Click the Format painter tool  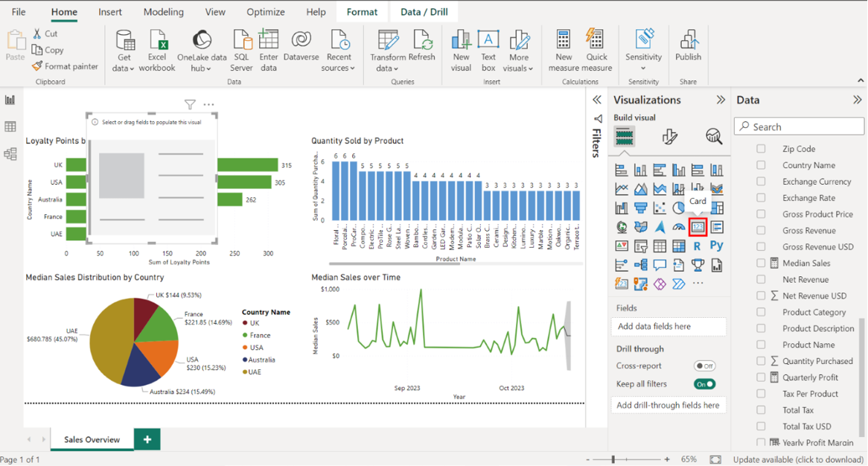(66, 66)
